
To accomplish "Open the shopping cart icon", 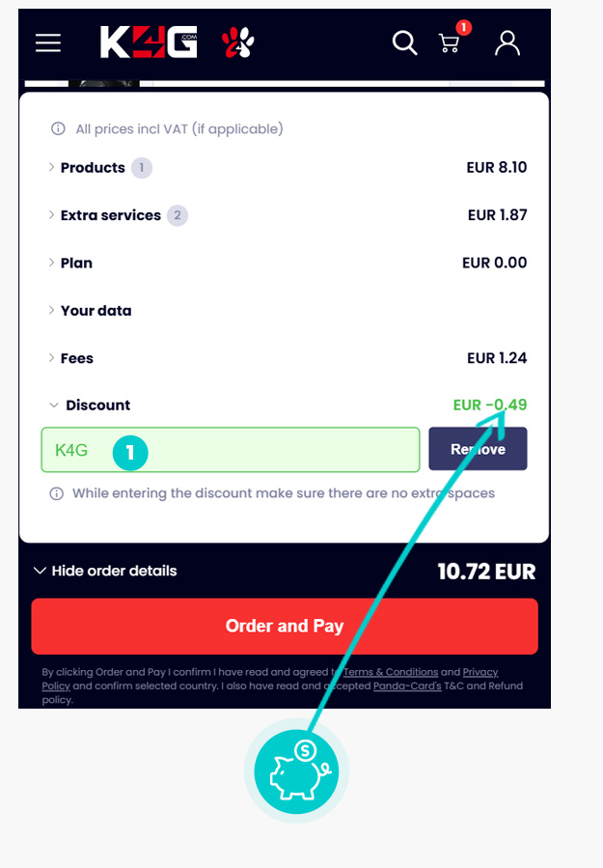I will pyautogui.click(x=450, y=42).
